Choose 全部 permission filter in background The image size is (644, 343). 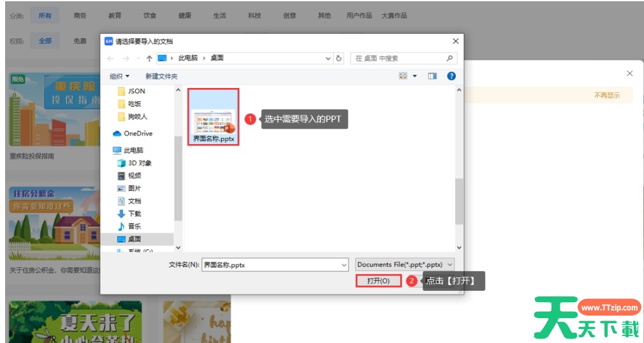point(45,41)
